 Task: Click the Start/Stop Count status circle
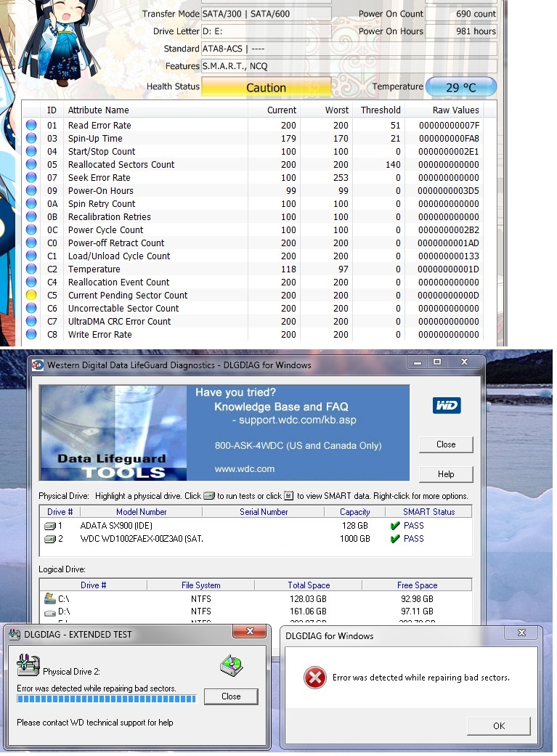pos(31,151)
